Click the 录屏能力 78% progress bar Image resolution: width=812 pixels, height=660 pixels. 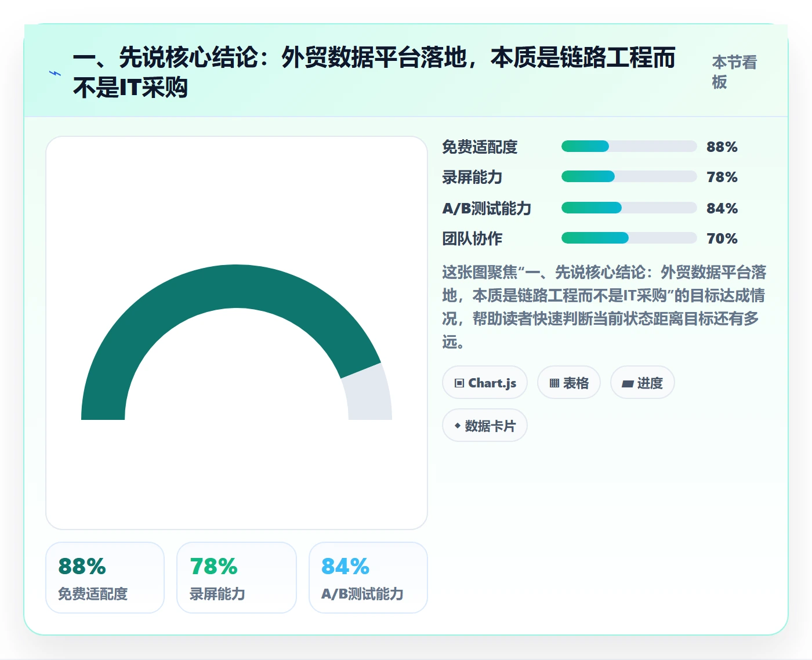(x=629, y=176)
